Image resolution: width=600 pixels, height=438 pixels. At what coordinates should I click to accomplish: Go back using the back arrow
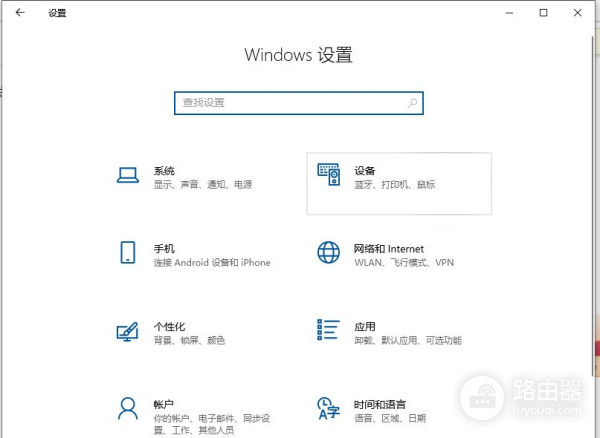pyautogui.click(x=20, y=13)
